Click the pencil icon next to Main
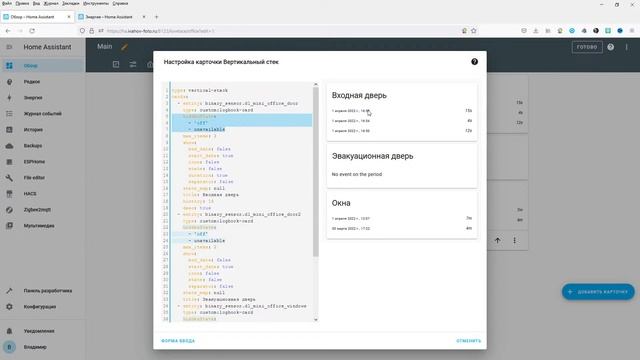This screenshot has height=360, width=640. [124, 47]
